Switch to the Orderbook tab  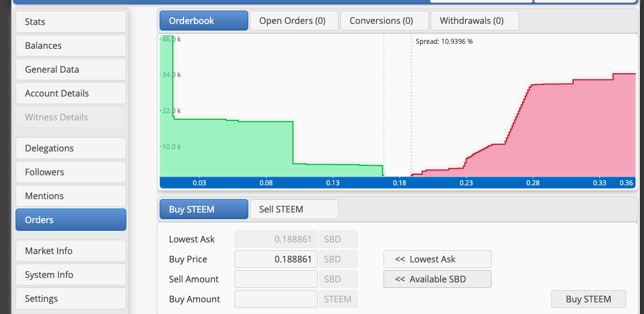pos(204,21)
